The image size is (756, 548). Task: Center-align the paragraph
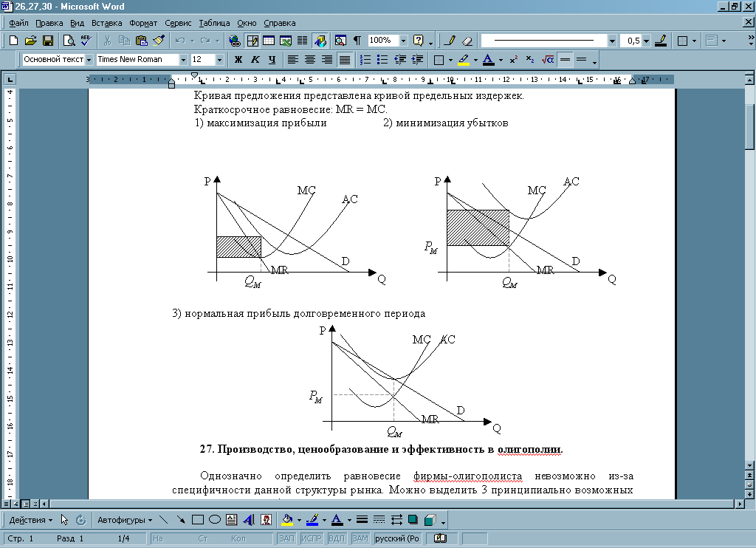pyautogui.click(x=310, y=60)
